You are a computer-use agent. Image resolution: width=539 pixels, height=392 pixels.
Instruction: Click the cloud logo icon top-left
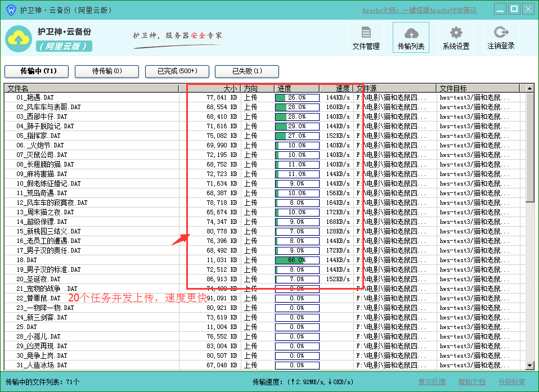[18, 38]
